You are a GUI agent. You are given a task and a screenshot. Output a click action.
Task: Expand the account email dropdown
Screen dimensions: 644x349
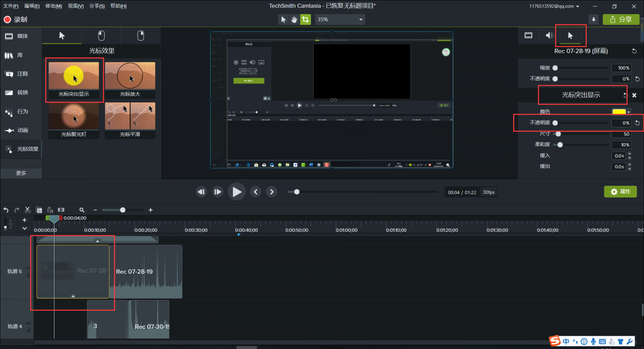coord(578,6)
